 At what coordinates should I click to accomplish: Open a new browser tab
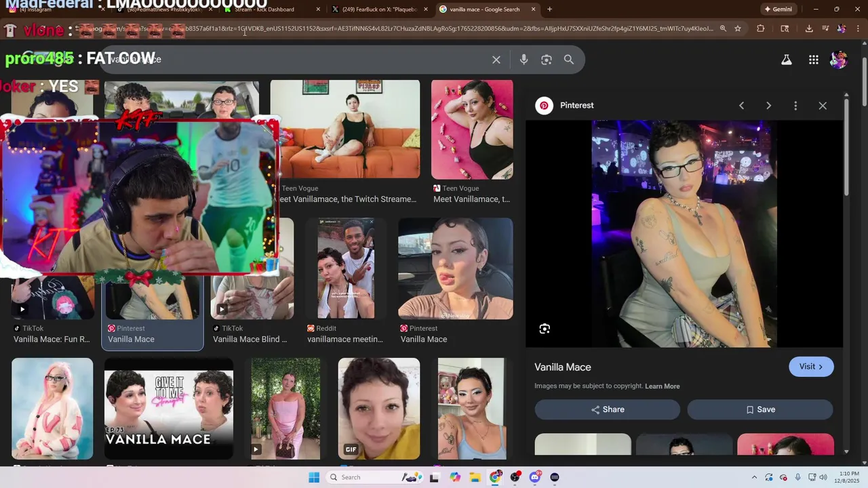(x=549, y=9)
